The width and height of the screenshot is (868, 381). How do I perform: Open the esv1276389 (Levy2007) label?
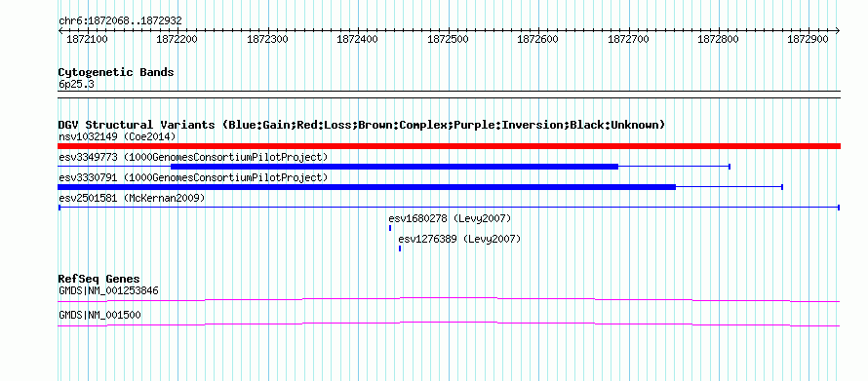pos(459,239)
